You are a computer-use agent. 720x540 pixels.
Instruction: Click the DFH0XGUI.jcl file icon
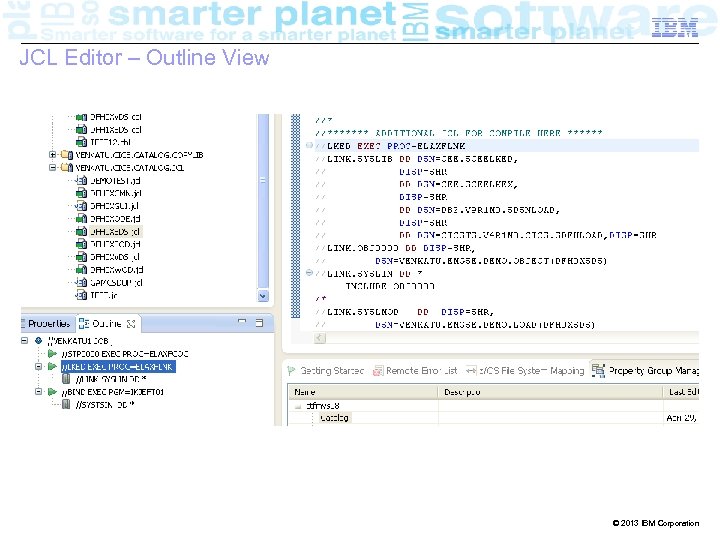81,206
